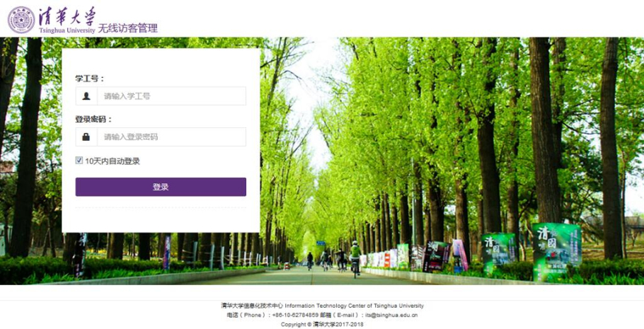Image resolution: width=644 pixels, height=329 pixels.
Task: Uncheck the 10天内自动登录 checkbox
Action: [79, 161]
